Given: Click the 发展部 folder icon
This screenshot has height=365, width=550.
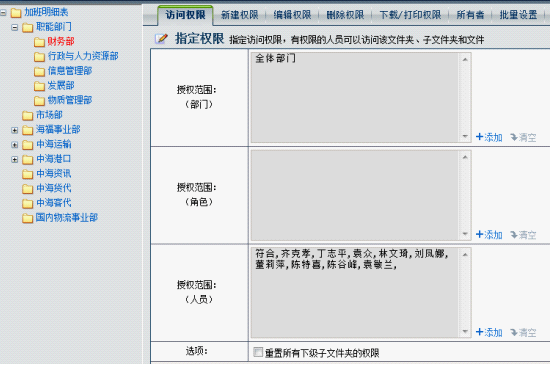Looking at the screenshot, I should pyautogui.click(x=39, y=86).
